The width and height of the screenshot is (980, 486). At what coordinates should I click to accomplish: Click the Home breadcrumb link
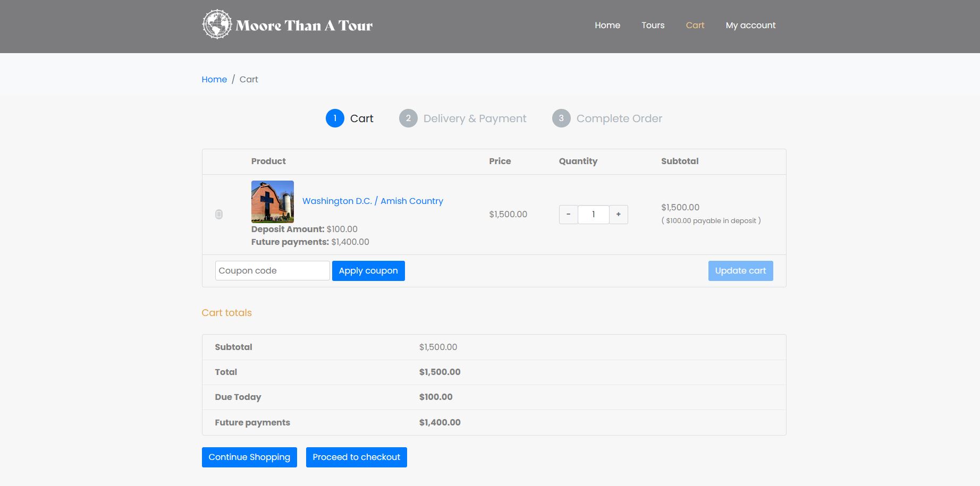[x=214, y=79]
